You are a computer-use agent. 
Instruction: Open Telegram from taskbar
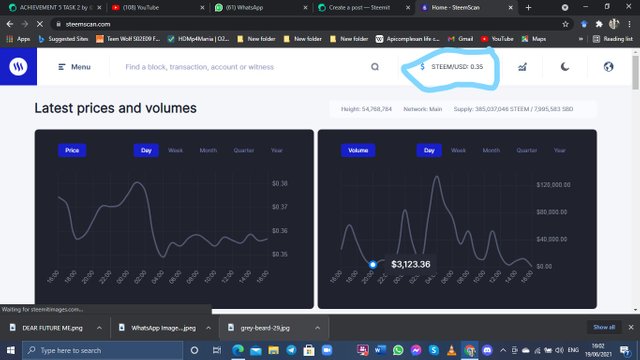point(291,350)
